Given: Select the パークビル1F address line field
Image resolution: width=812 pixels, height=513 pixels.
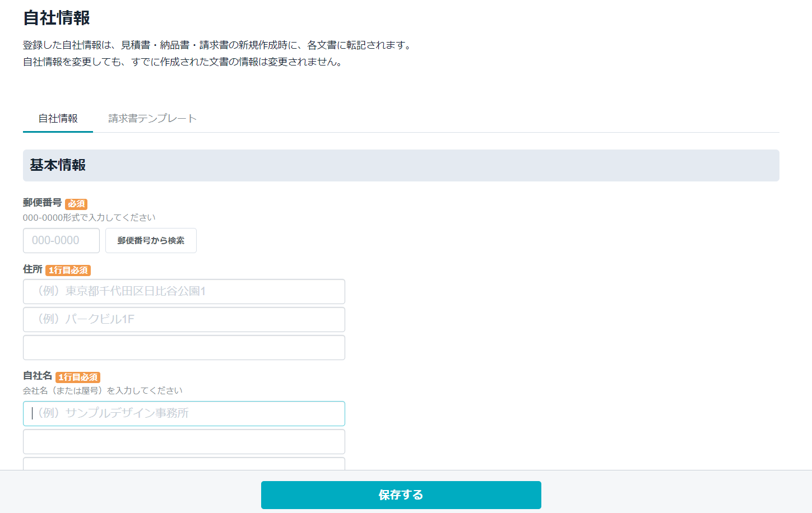Looking at the screenshot, I should (x=184, y=319).
